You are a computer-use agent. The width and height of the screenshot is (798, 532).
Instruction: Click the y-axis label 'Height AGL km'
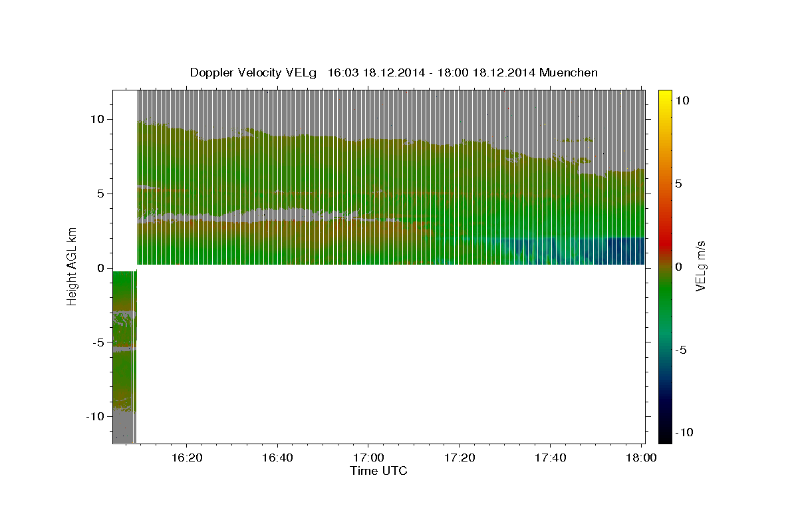pos(72,267)
